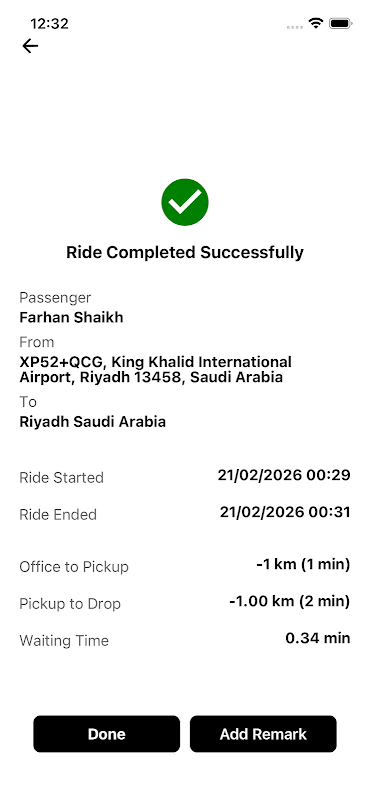Tap the ride ended time 00:31
Screen dimensions: 370x800
coord(285,512)
